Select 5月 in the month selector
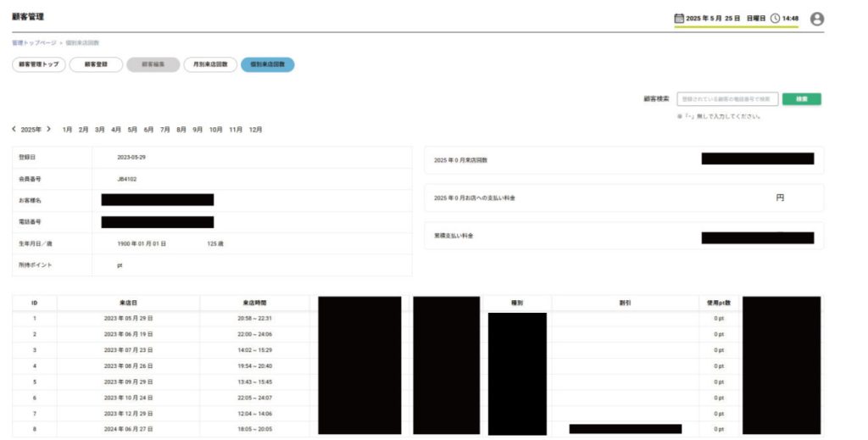This screenshot has height=440, width=868. coord(132,130)
